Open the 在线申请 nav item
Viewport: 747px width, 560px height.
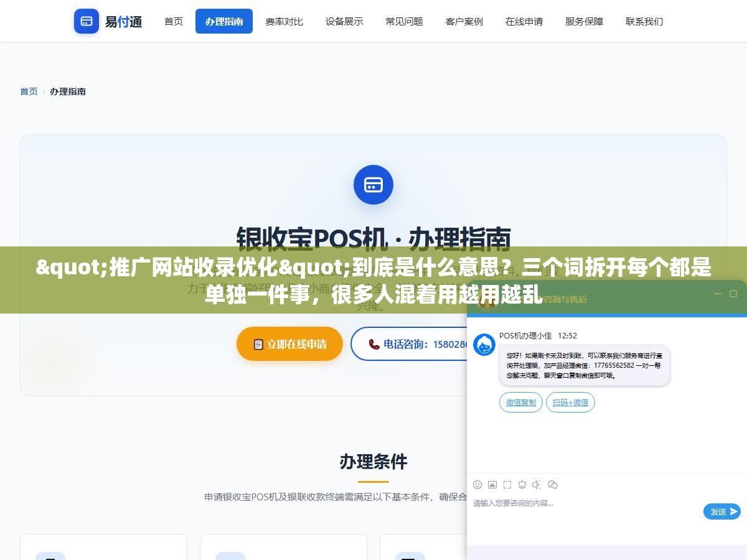(x=524, y=21)
